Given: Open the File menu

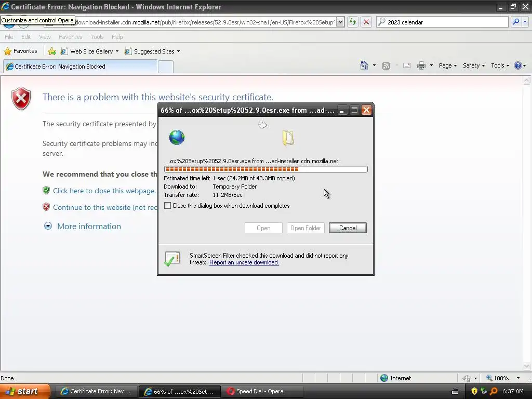Looking at the screenshot, I should (9, 37).
